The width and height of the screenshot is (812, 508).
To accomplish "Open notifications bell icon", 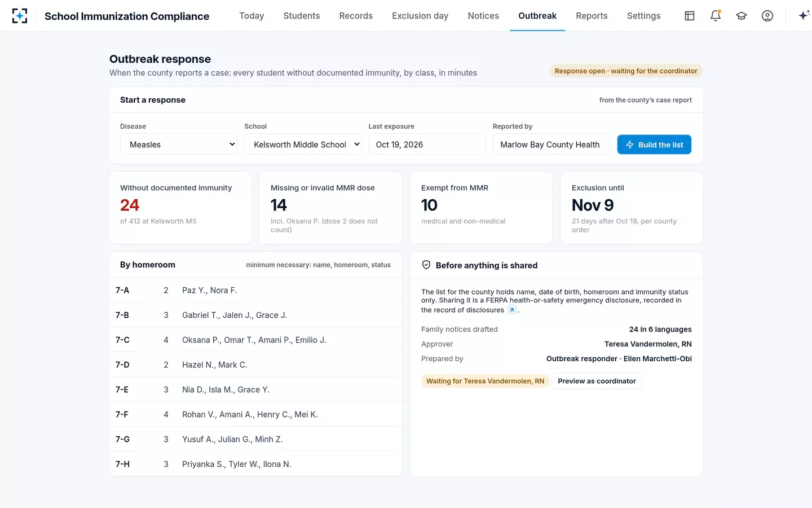I will (716, 16).
